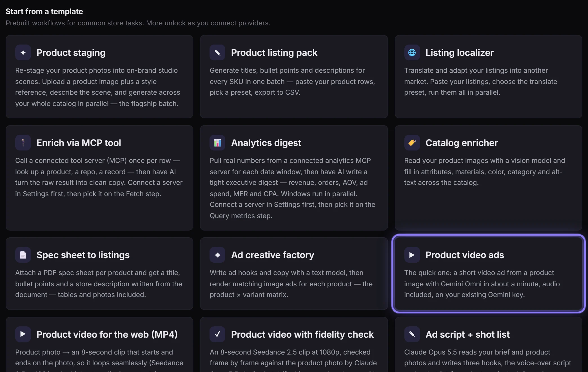
Task: Click the Enrich via MCP tool description
Action: click(99, 177)
